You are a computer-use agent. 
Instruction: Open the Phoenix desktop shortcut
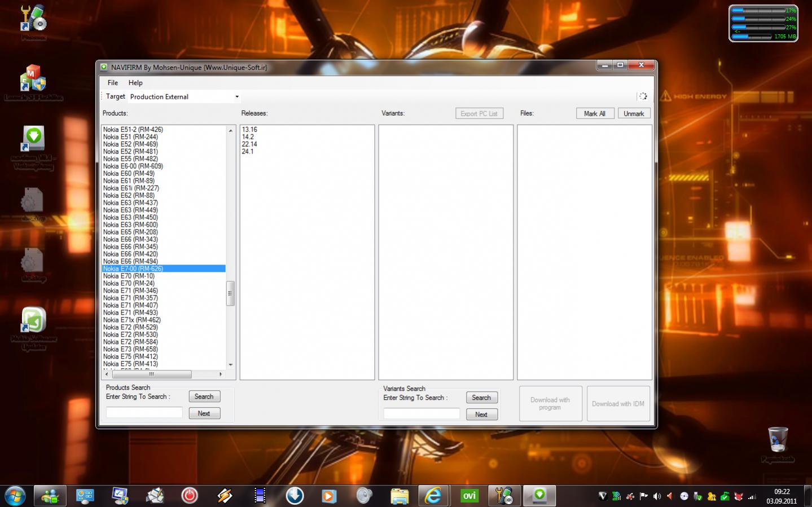(33, 21)
